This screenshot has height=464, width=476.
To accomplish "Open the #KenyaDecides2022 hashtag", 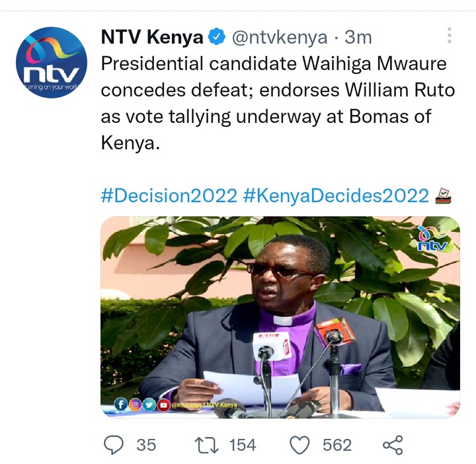I will 336,196.
